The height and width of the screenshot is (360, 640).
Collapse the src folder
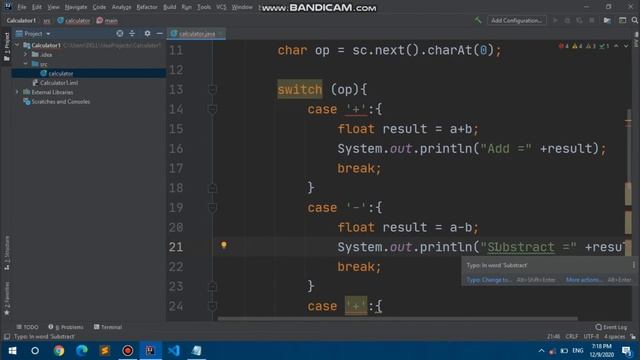click(26, 64)
